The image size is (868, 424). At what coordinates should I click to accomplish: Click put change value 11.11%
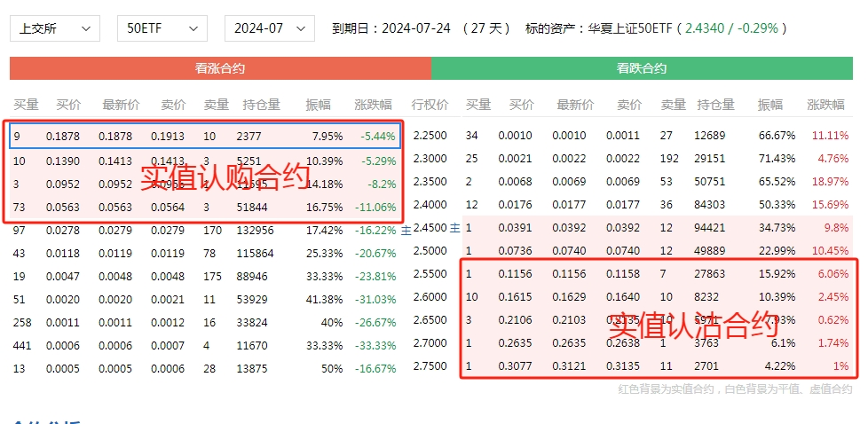point(830,136)
